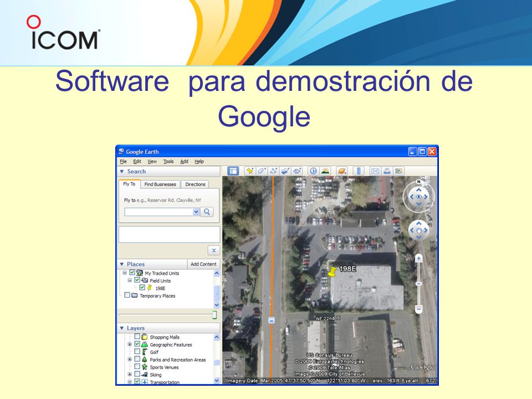
Task: Collapse the Field Units tree node
Action: click(130, 280)
